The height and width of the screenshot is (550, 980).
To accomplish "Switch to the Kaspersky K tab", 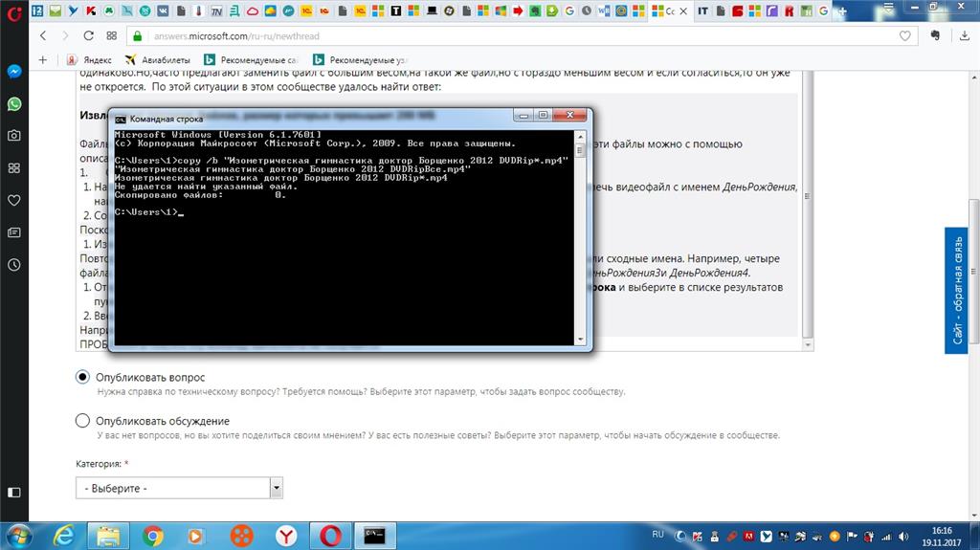I will point(91,11).
